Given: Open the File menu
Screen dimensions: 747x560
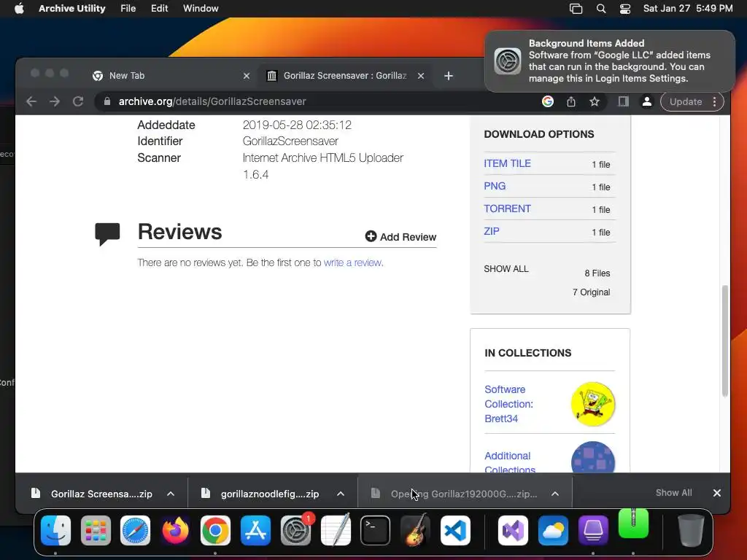Looking at the screenshot, I should pos(128,9).
